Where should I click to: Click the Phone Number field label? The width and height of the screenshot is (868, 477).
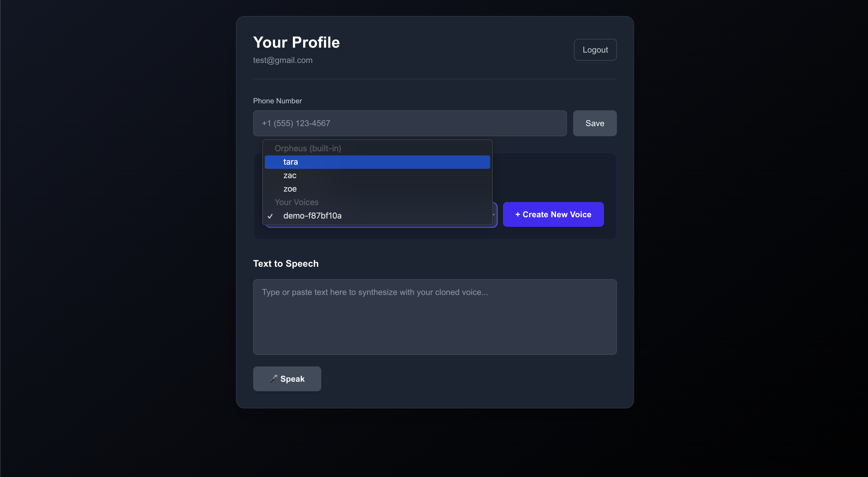pyautogui.click(x=277, y=101)
